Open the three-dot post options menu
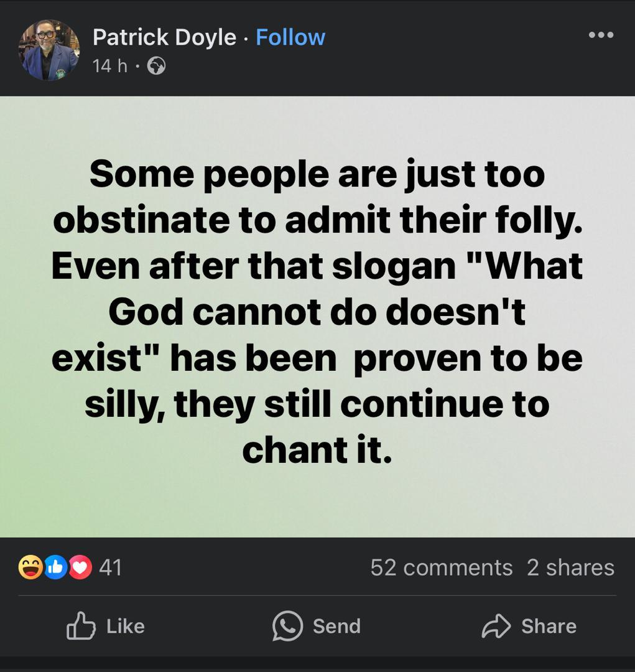This screenshot has height=672, width=635. point(601,35)
